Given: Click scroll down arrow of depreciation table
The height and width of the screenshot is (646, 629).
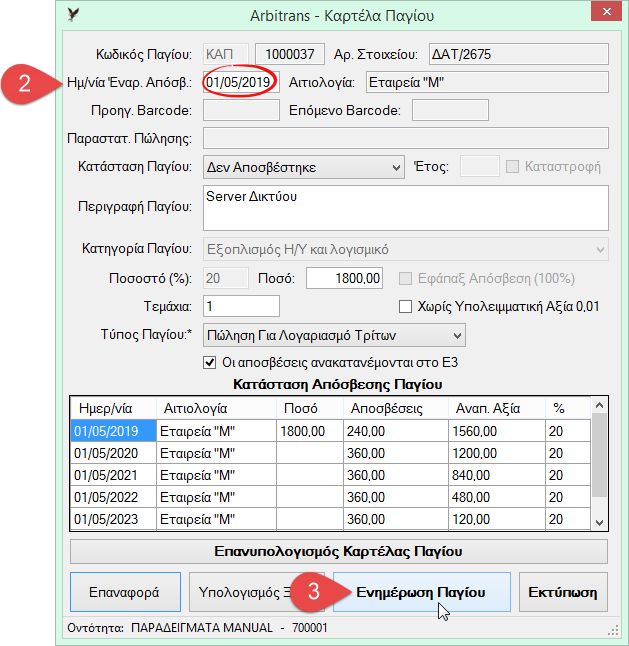Looking at the screenshot, I should tap(599, 522).
